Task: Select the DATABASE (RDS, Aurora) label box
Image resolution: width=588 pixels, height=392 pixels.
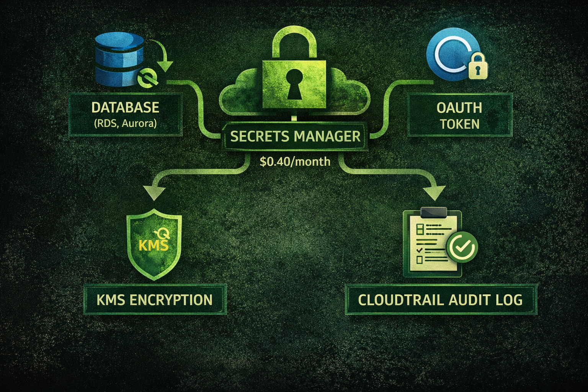Action: (x=126, y=114)
